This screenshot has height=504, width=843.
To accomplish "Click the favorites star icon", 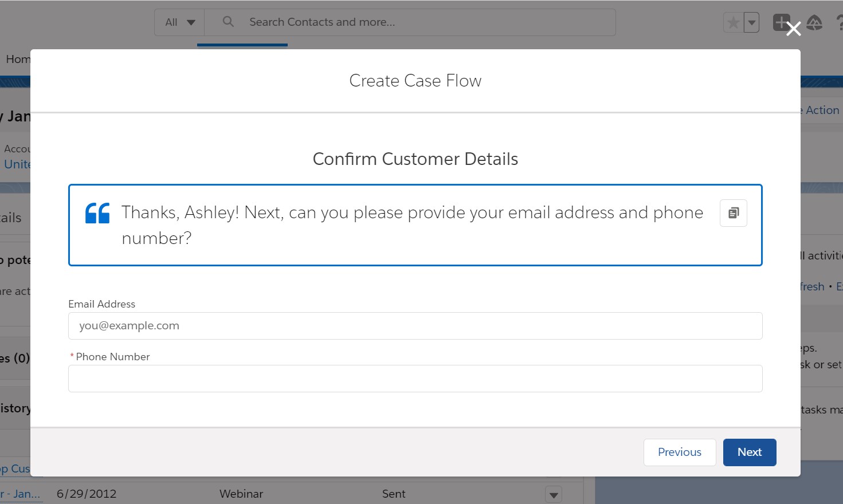I will (733, 23).
